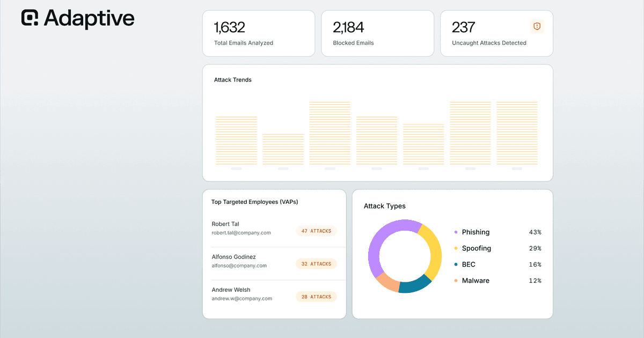Click the 12% Malware percentage
This screenshot has width=644, height=338.
[x=535, y=281]
